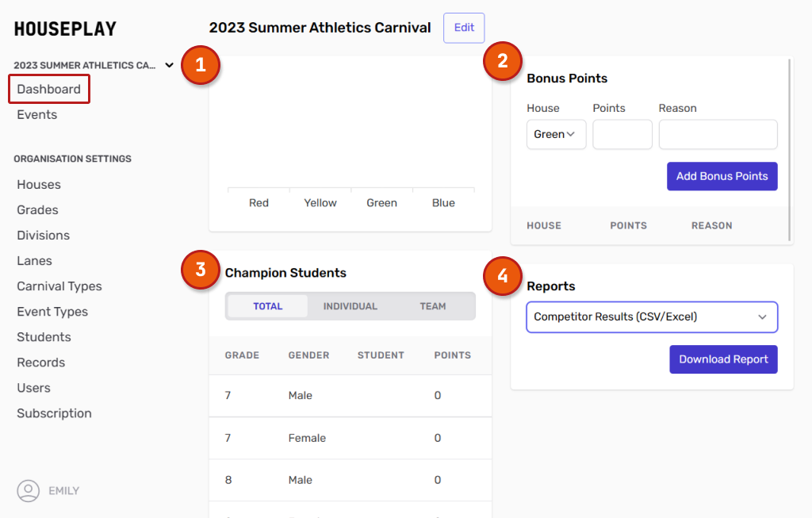Click the Bonus Points panel scrollbar
Viewport: 812px width, 518px height.
pos(790,149)
